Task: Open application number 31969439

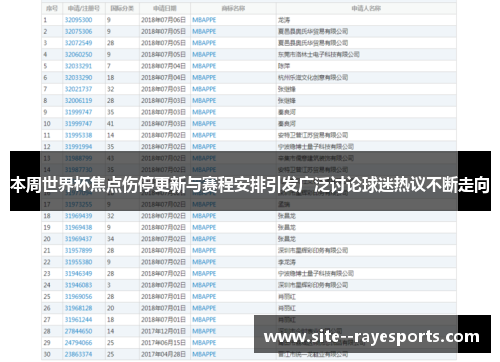Action: 78,216
